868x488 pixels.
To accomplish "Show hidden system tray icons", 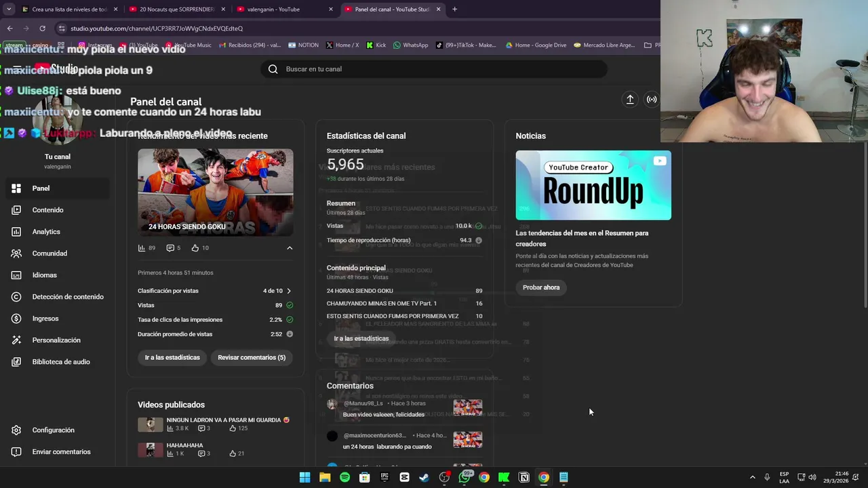I will [x=752, y=478].
